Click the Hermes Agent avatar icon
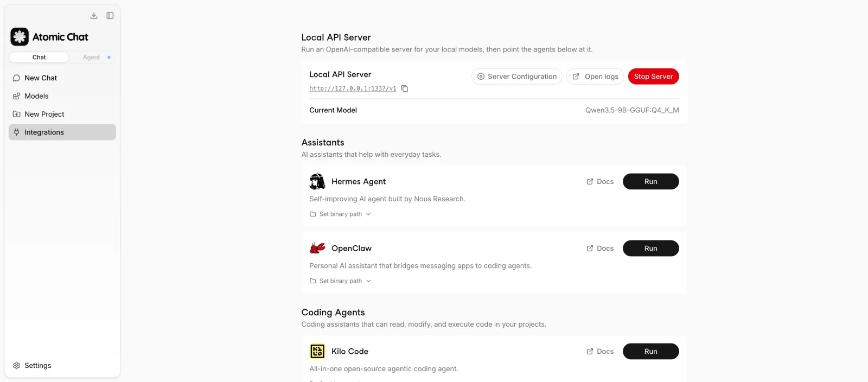This screenshot has width=868, height=382. point(317,181)
